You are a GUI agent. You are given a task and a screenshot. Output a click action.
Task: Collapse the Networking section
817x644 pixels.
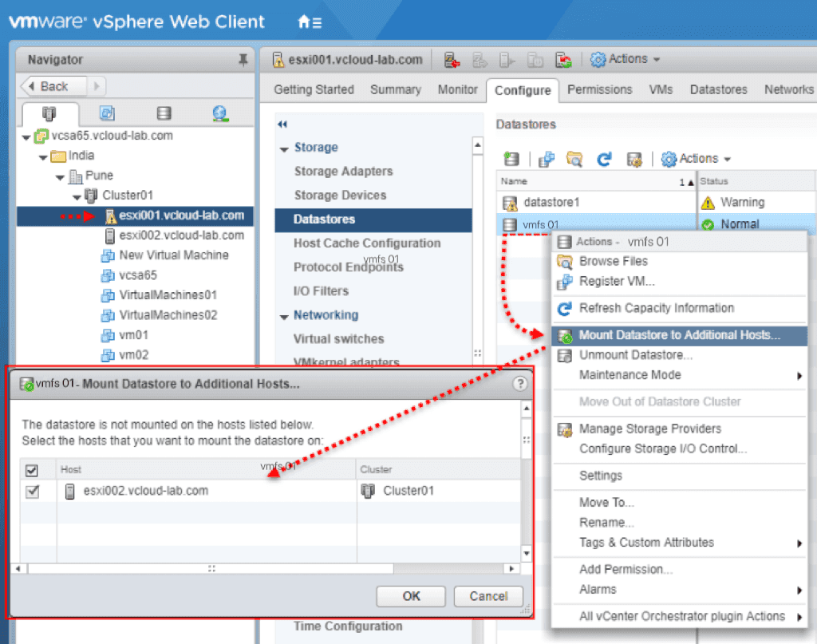click(x=284, y=317)
